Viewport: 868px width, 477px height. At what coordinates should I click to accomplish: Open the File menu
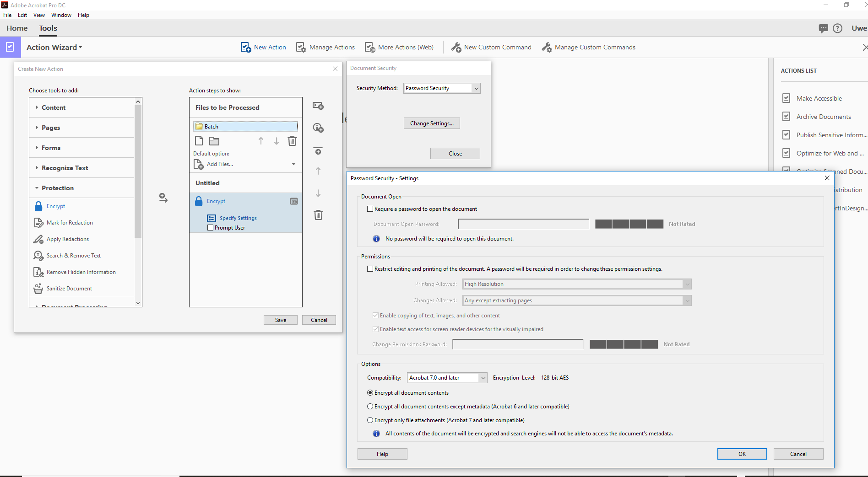[7, 15]
